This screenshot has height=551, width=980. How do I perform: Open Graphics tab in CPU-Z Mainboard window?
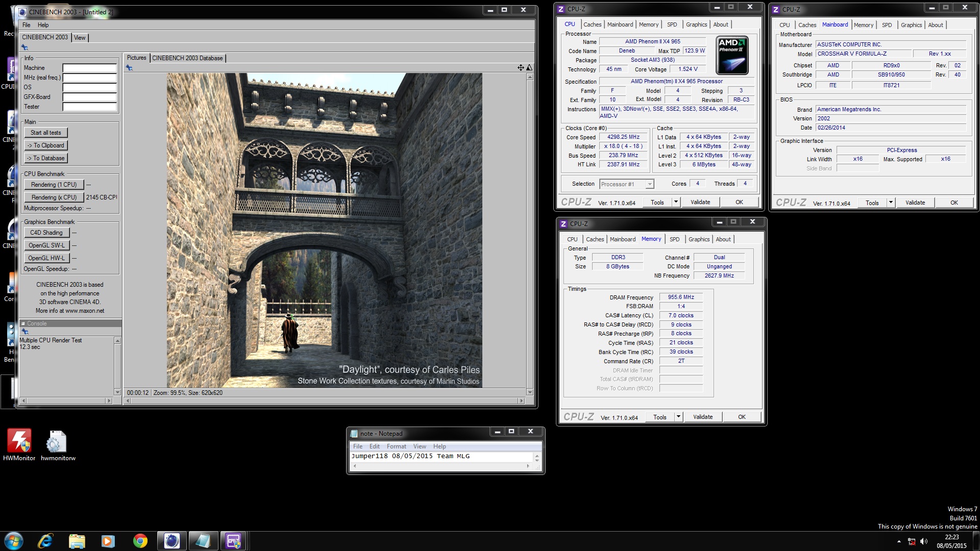pyautogui.click(x=911, y=25)
